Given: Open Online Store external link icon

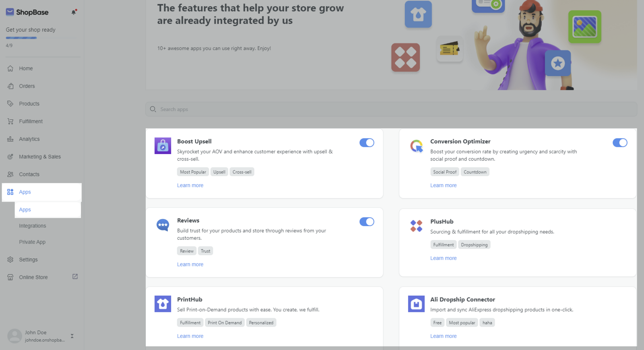Looking at the screenshot, I should pyautogui.click(x=75, y=277).
